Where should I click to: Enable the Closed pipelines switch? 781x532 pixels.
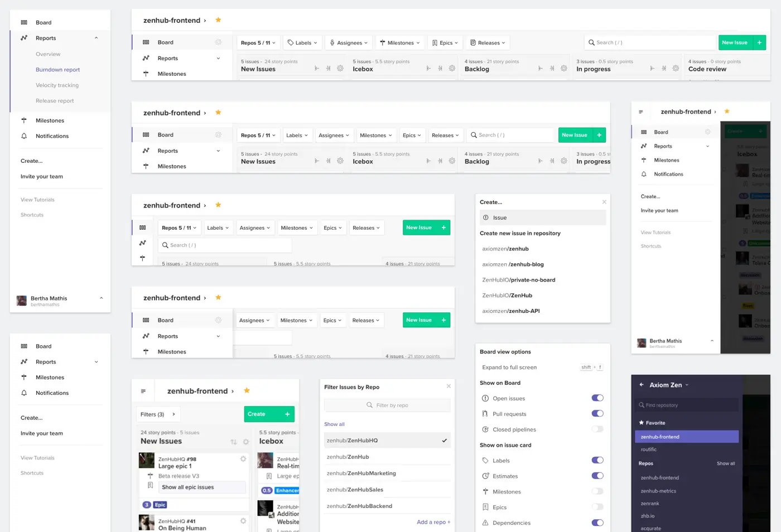[597, 429]
